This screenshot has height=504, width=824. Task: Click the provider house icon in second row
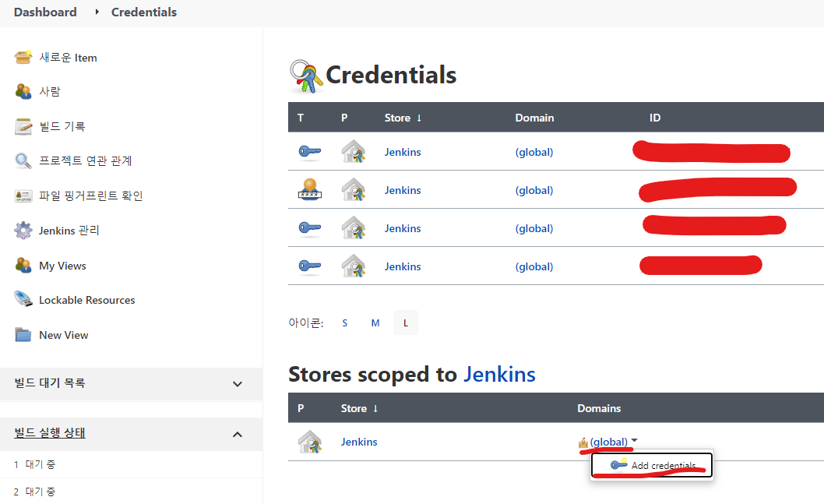(353, 190)
